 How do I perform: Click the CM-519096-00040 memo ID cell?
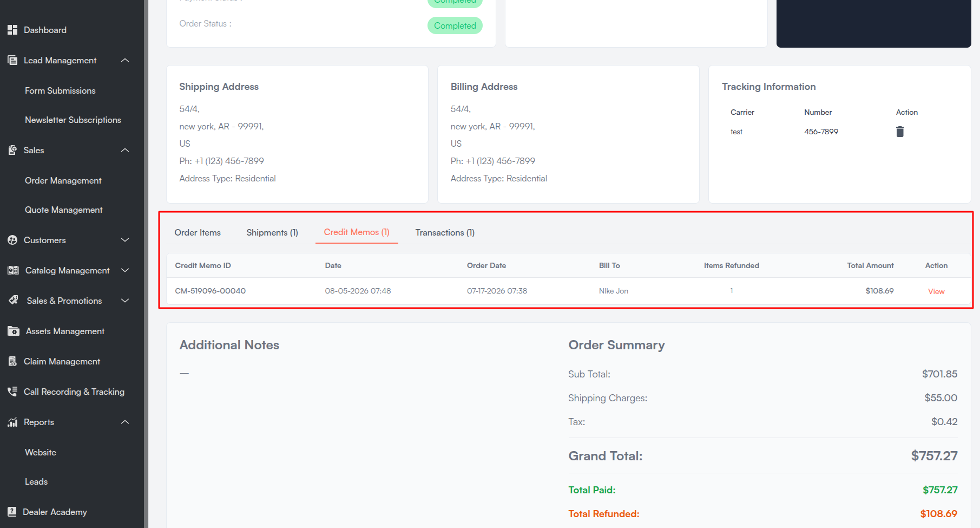point(211,291)
